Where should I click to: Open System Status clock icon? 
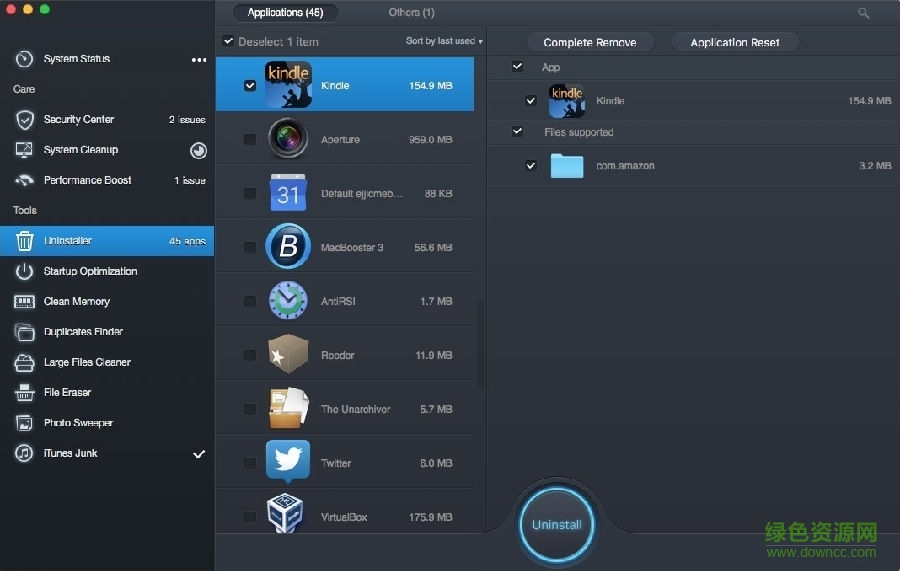pyautogui.click(x=24, y=59)
